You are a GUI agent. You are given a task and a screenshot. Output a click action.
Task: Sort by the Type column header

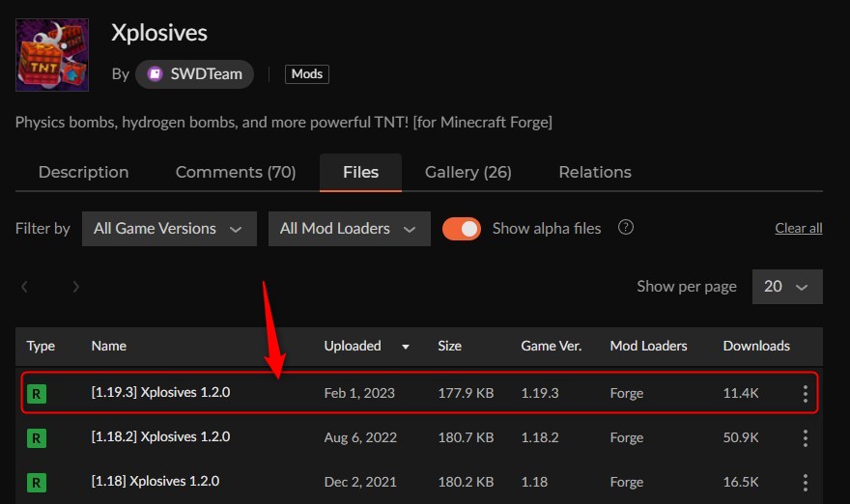41,346
